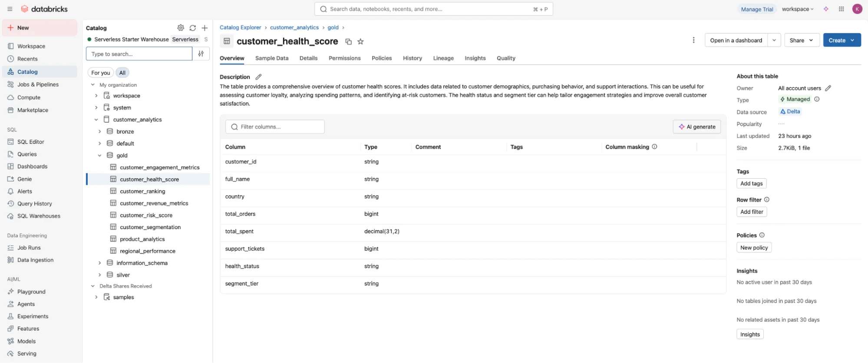Expand the samples shared catalog
This screenshot has height=363, width=868.
(x=96, y=297)
